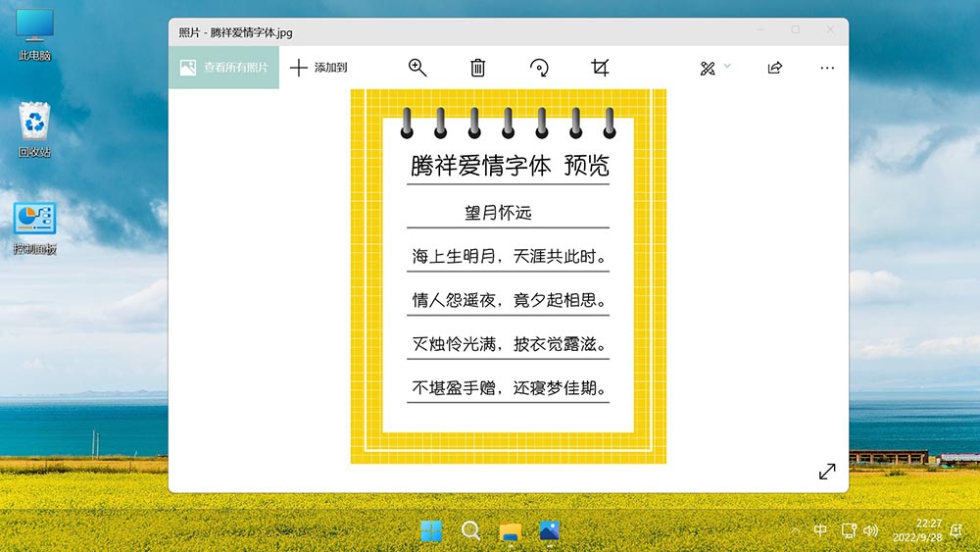Open the Windows Start menu
This screenshot has width=980, height=552.
431,531
